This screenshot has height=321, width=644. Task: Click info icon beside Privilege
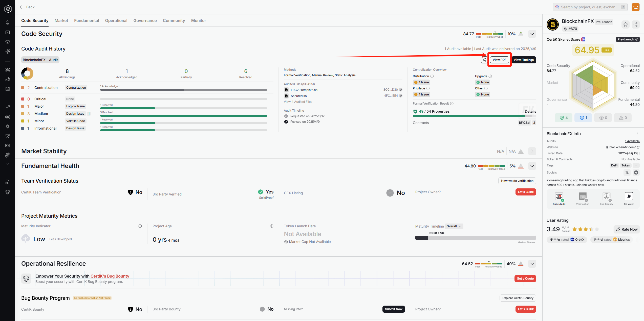(428, 88)
